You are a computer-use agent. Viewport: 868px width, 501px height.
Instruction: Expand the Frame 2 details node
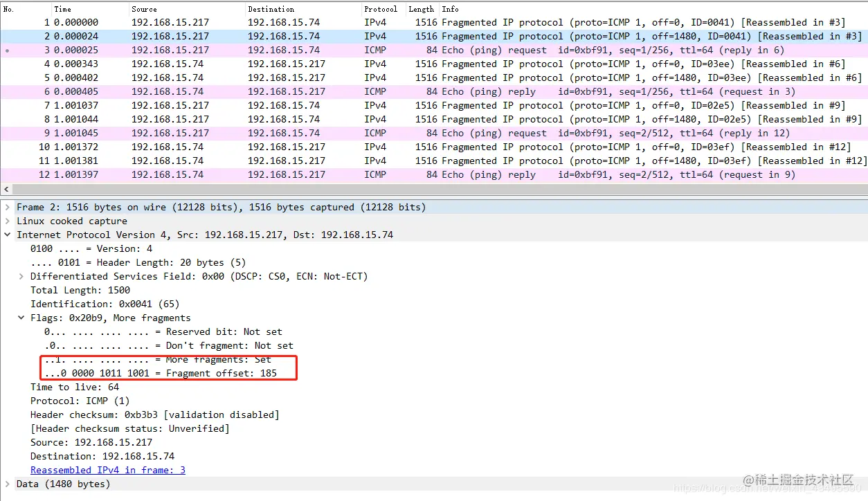[x=8, y=207]
